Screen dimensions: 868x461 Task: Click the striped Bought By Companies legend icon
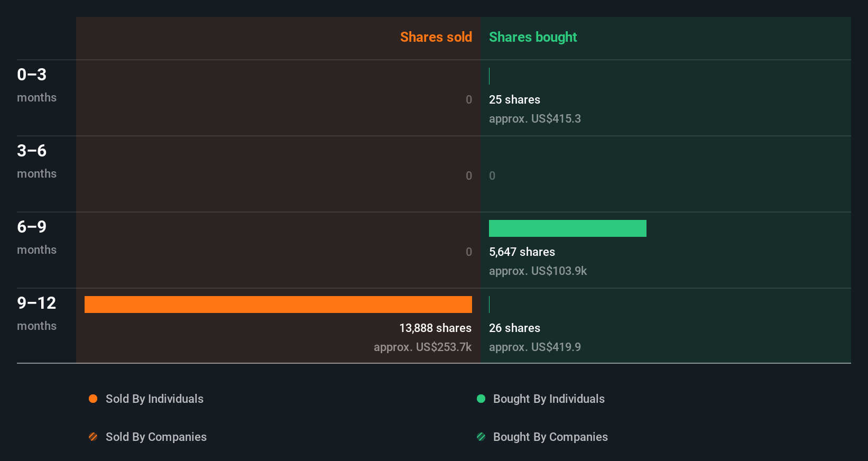(x=481, y=437)
